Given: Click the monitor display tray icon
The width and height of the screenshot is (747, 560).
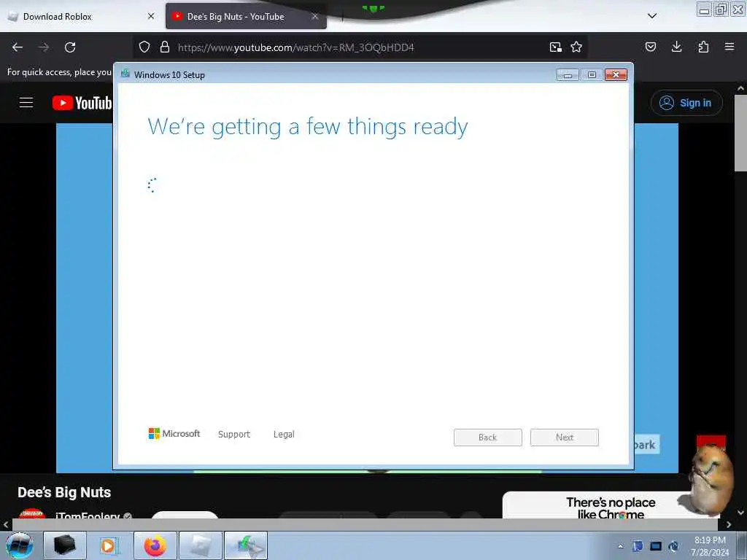Looking at the screenshot, I should click(656, 546).
